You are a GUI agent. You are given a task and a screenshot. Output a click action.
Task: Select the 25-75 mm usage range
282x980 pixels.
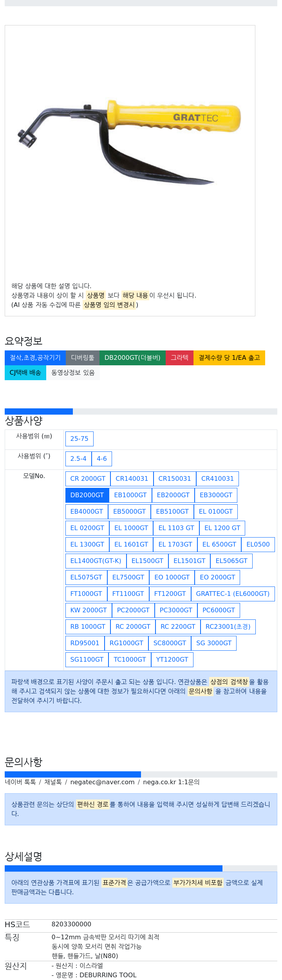click(80, 439)
